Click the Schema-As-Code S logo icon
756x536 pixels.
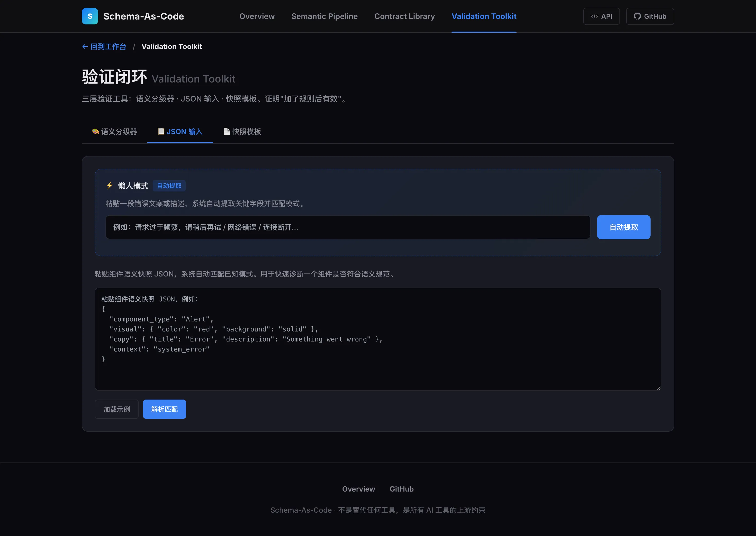coord(90,16)
